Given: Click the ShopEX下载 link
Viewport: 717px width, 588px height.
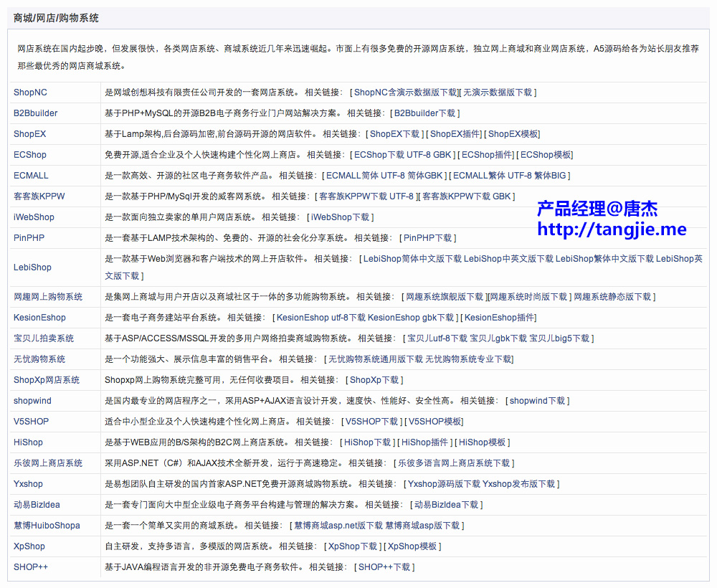Looking at the screenshot, I should pos(394,134).
